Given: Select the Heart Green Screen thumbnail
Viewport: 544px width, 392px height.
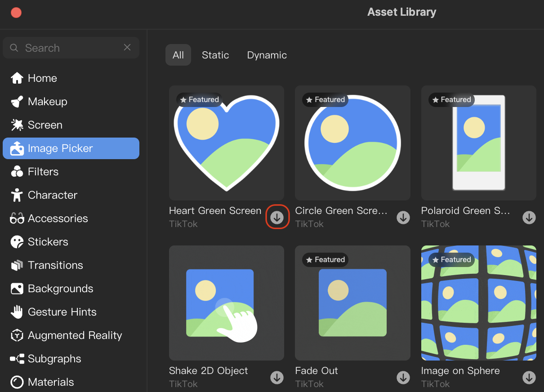Looking at the screenshot, I should click(x=227, y=143).
